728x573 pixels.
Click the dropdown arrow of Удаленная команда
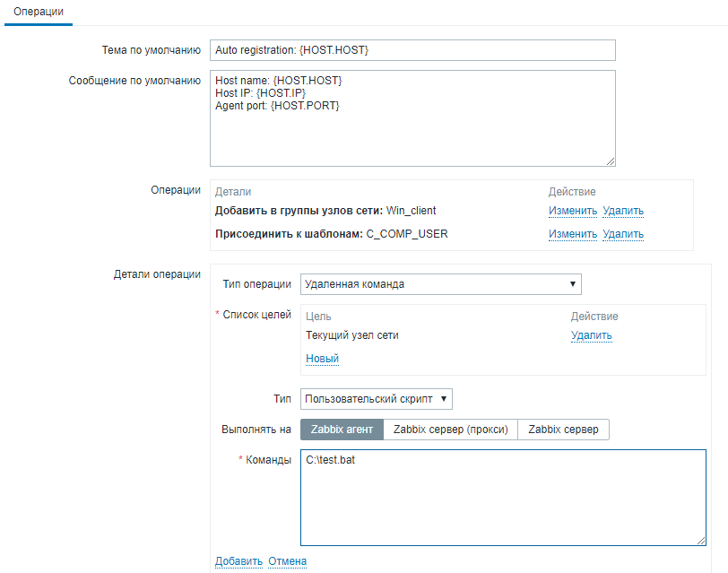point(572,284)
